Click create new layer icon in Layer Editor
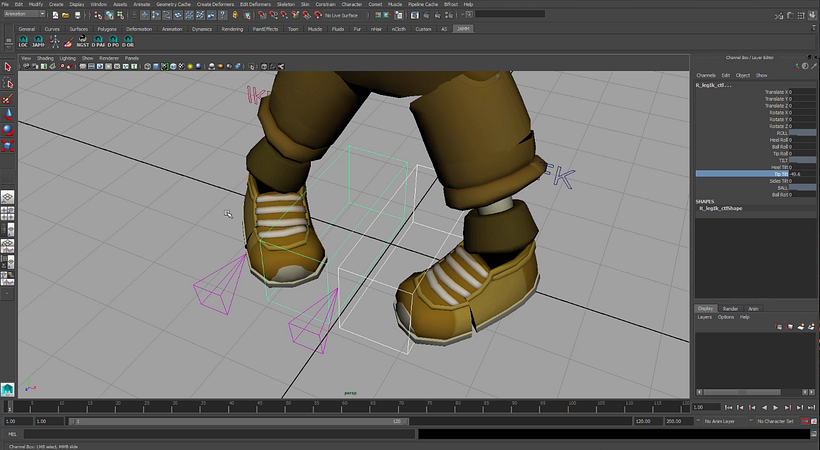This screenshot has height=450, width=820. [803, 326]
